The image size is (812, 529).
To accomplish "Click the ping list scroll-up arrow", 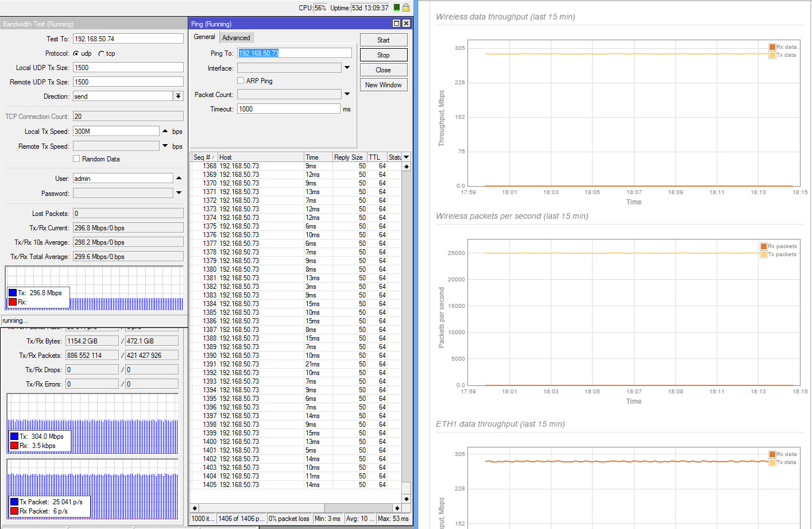I will click(406, 167).
